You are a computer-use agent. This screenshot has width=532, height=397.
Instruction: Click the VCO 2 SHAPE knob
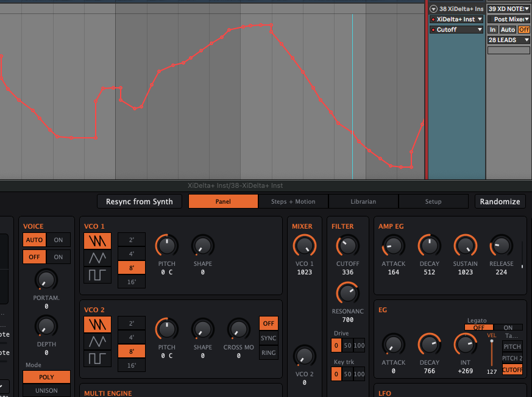coord(202,329)
